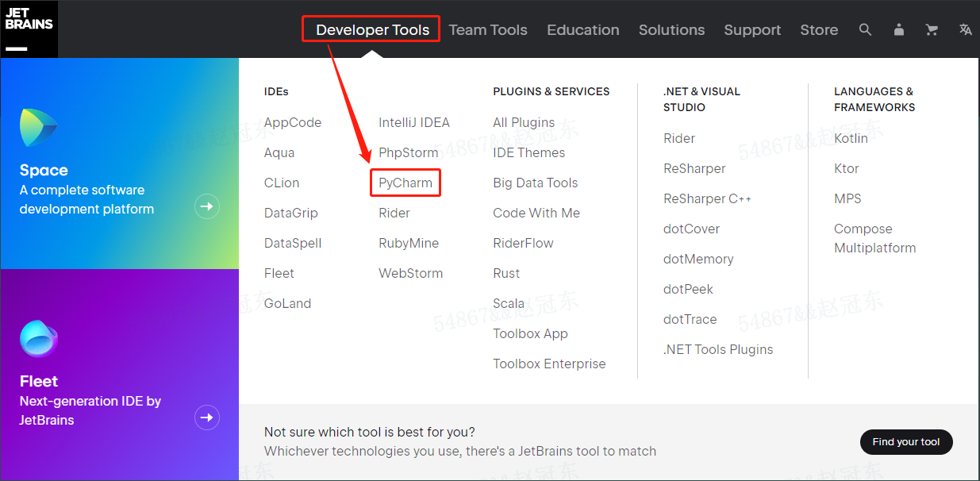
Task: Click the JetBrains logo
Action: 29,29
